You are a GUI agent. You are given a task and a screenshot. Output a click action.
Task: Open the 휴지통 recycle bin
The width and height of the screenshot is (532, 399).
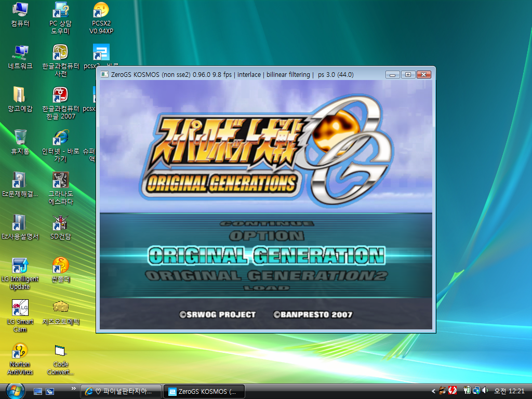click(20, 142)
